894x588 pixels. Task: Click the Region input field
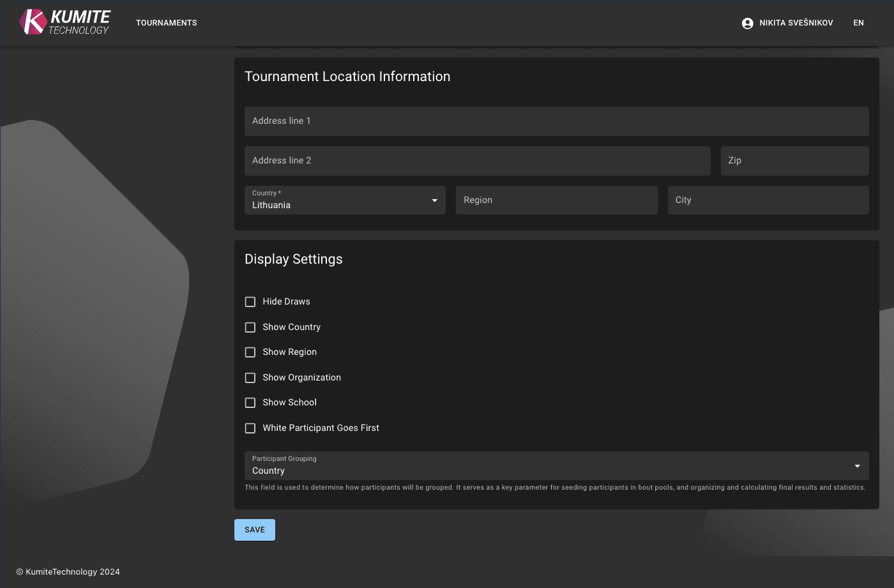click(556, 200)
